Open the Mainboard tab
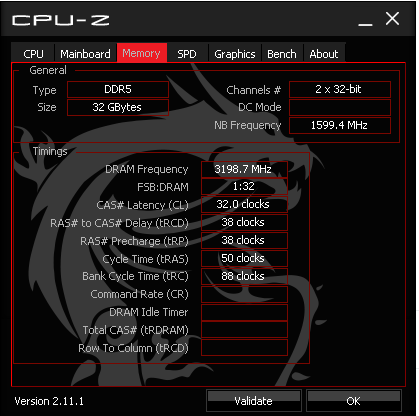Image resolution: width=419 pixels, height=416 pixels. coord(85,53)
